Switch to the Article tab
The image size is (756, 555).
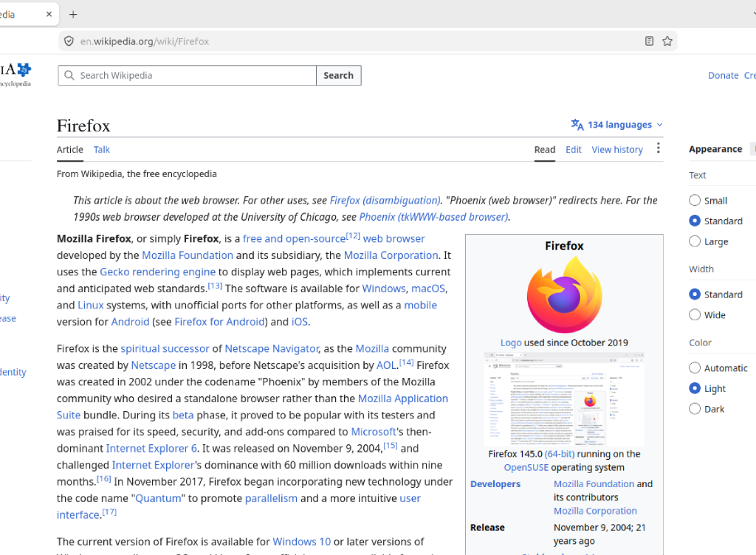tap(70, 150)
